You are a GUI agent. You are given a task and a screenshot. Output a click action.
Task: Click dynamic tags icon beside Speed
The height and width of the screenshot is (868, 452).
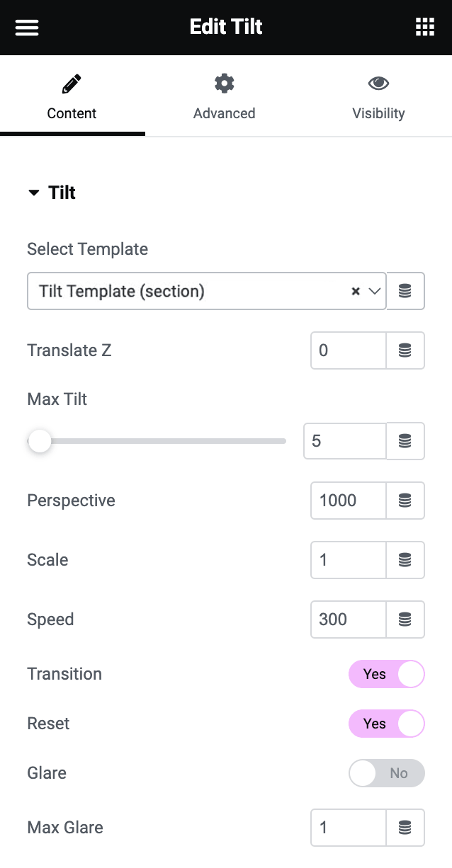pyautogui.click(x=405, y=619)
